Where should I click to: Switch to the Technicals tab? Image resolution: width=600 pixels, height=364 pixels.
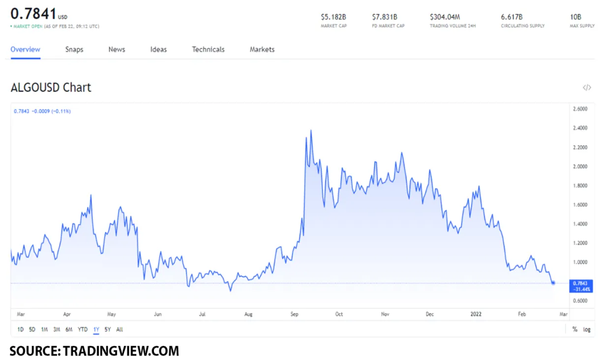click(208, 49)
